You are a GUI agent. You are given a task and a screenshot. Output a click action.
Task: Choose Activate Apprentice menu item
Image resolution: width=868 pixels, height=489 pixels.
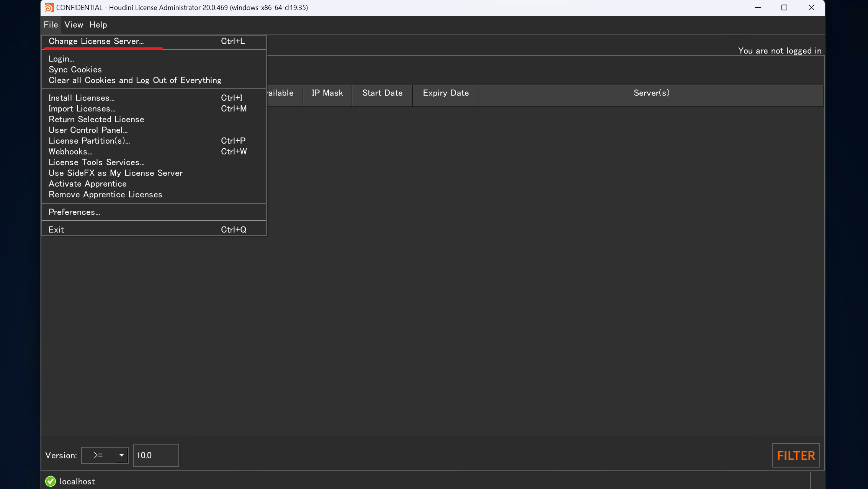87,184
